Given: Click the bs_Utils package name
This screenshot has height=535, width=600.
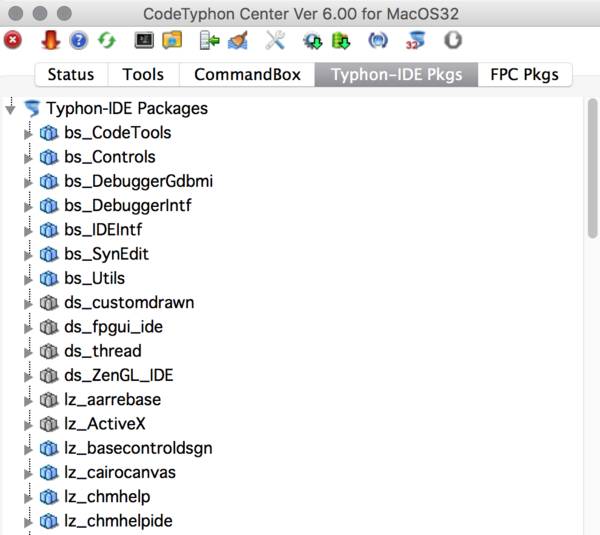Looking at the screenshot, I should [95, 279].
